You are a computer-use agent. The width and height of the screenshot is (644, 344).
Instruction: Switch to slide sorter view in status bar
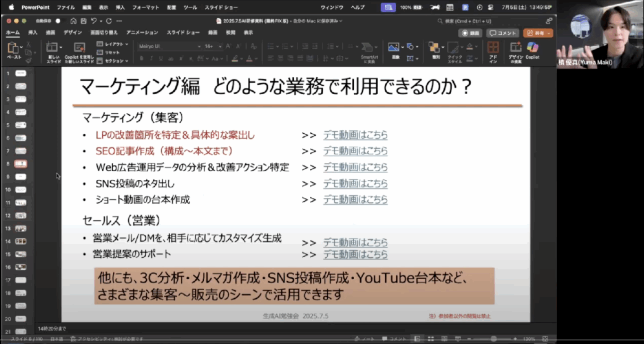pos(431,338)
